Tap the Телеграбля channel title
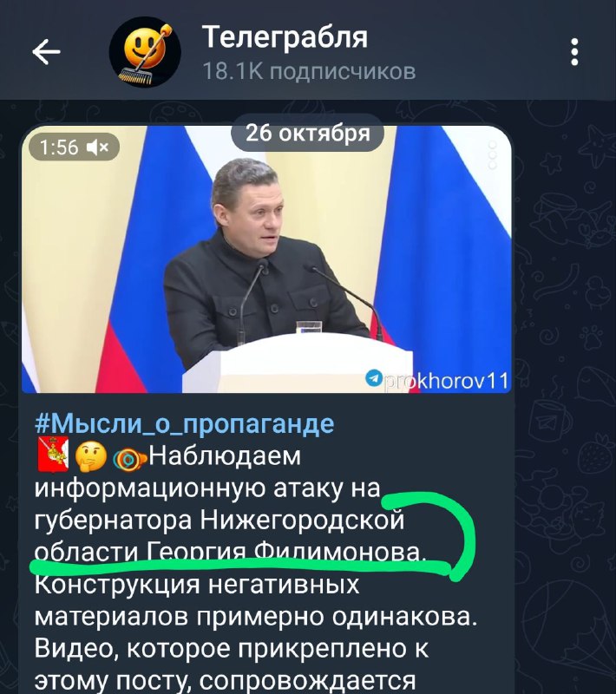This screenshot has width=616, height=694. click(x=285, y=36)
